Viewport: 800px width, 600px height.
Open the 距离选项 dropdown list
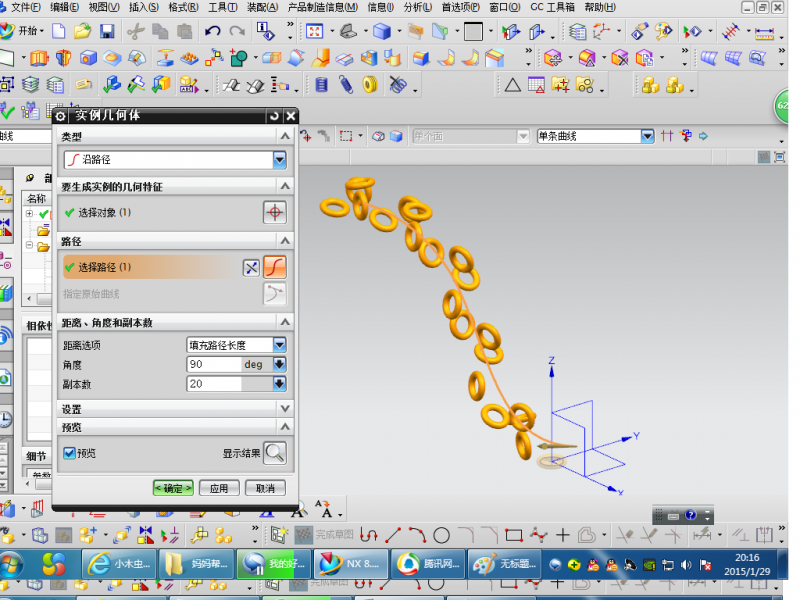click(x=279, y=345)
